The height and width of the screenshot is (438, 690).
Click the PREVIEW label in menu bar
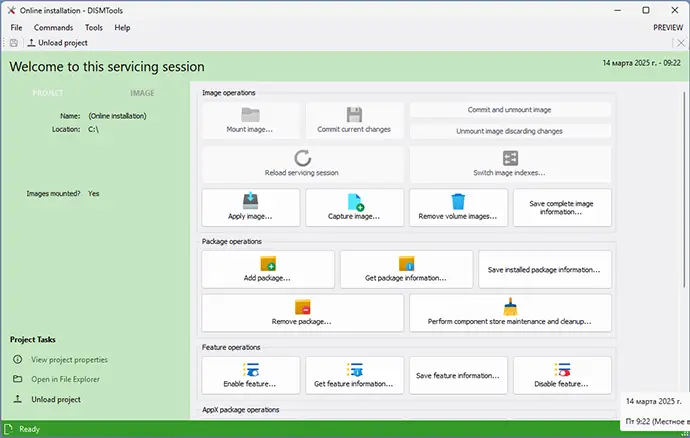668,27
